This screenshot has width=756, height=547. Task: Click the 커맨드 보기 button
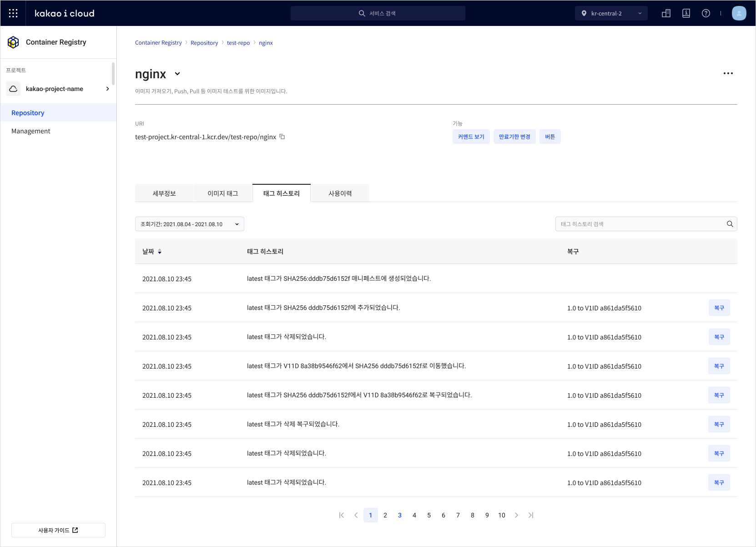(x=471, y=137)
